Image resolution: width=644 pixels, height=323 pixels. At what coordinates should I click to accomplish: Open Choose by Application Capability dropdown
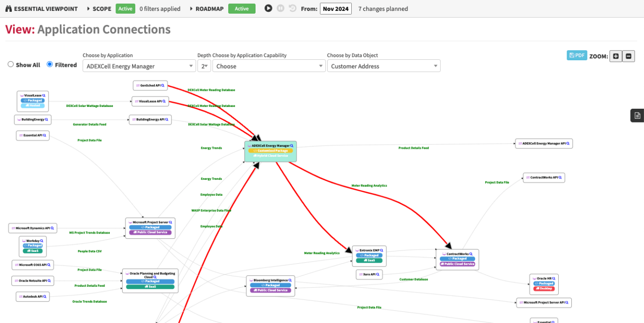click(269, 66)
